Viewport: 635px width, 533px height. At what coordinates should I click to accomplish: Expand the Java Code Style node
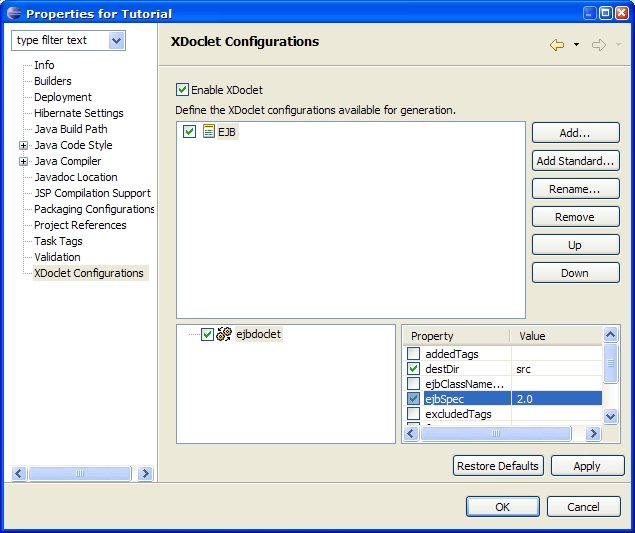[x=23, y=145]
